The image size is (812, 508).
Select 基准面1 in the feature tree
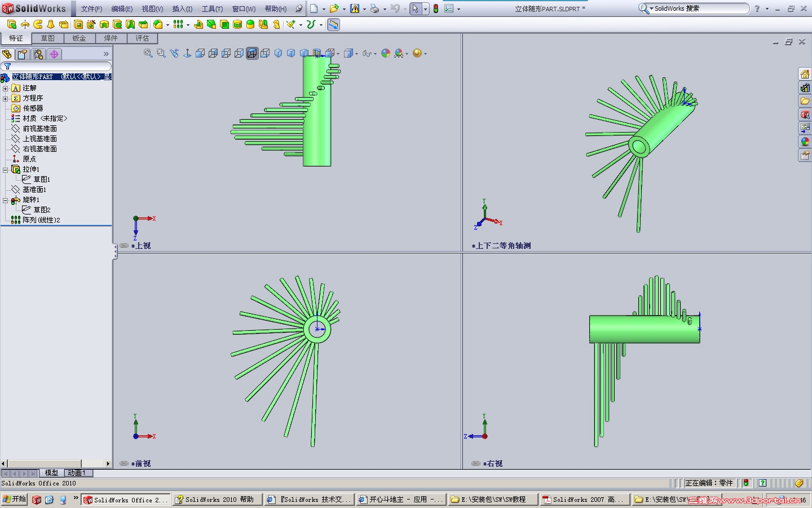click(x=34, y=190)
